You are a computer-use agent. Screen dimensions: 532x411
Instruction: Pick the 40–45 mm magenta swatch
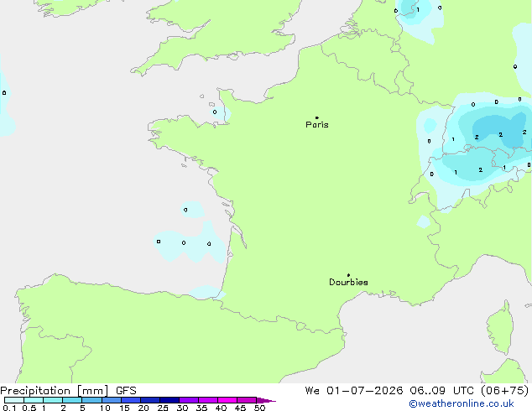tap(227, 400)
